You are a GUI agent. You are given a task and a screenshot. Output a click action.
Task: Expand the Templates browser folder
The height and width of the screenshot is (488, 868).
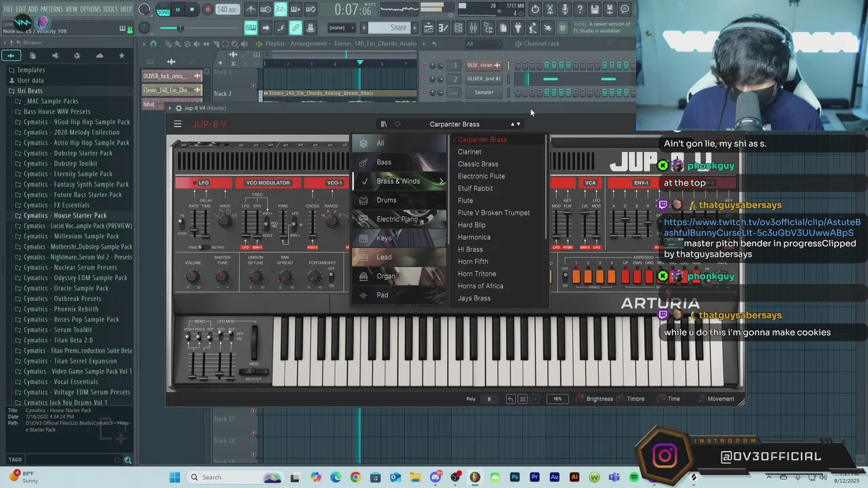click(x=31, y=70)
